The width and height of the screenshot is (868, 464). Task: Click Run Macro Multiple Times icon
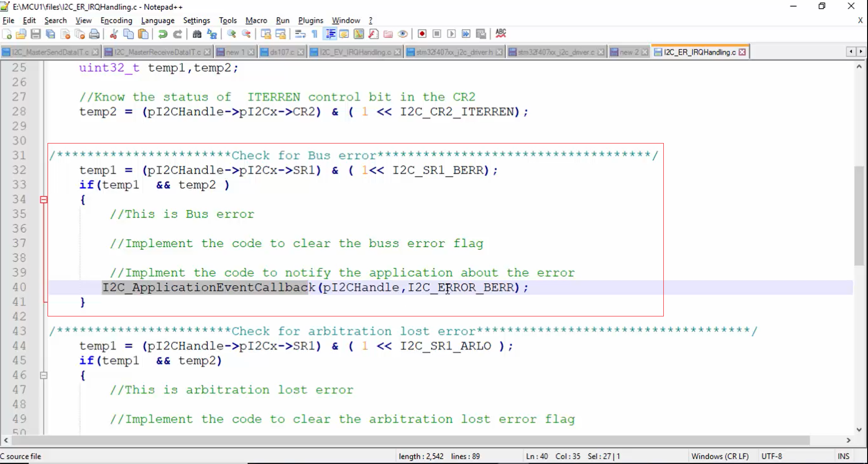[x=466, y=34]
